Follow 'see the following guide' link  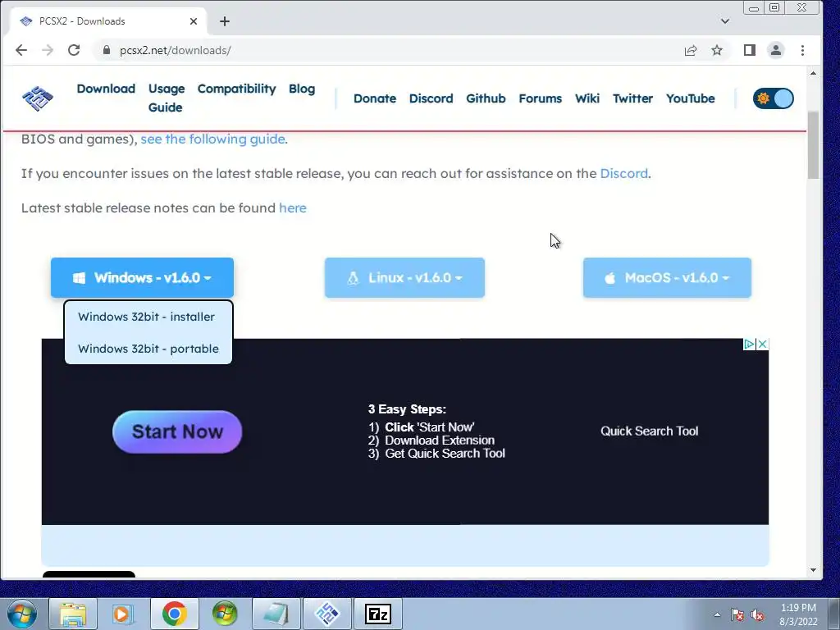(212, 139)
